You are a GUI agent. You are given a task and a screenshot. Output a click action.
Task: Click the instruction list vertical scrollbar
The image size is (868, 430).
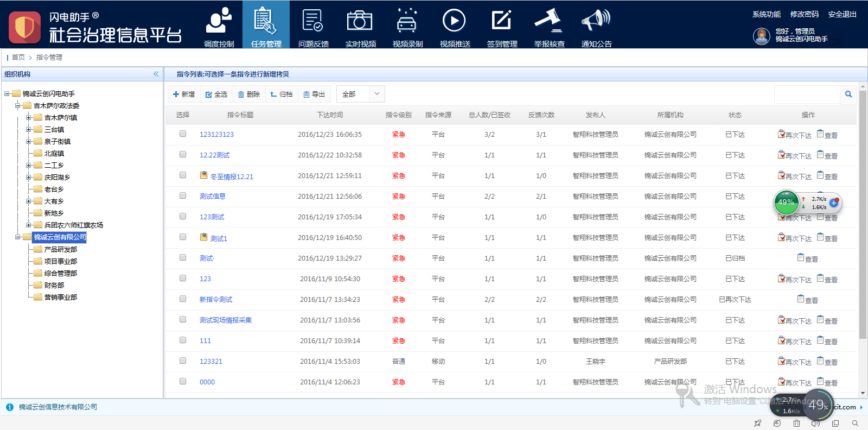tap(863, 217)
